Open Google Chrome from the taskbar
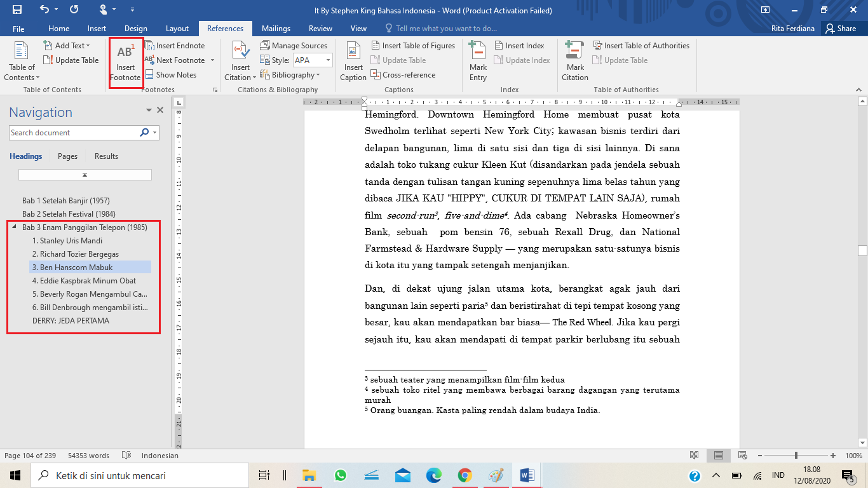 465,475
